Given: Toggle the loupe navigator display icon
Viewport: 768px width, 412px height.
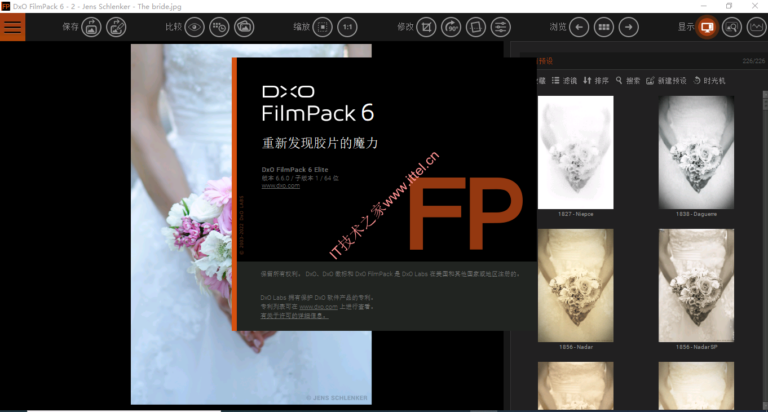Looking at the screenshot, I should click(732, 27).
